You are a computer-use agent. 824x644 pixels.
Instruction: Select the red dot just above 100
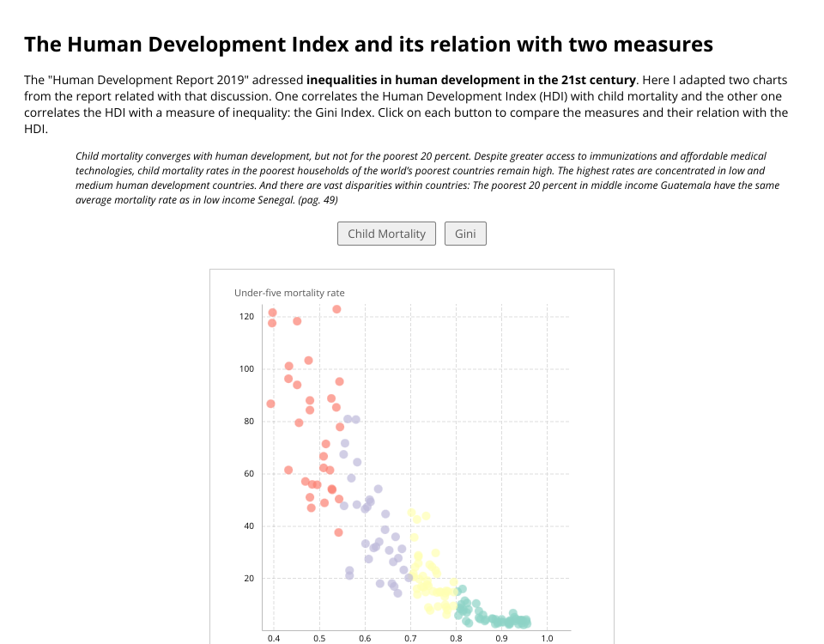[x=288, y=366]
